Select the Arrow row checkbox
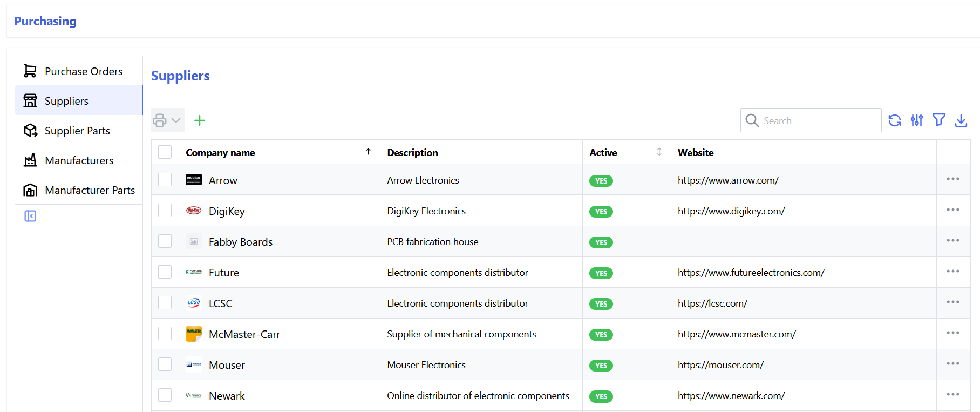Image resolution: width=980 pixels, height=412 pixels. pos(165,180)
